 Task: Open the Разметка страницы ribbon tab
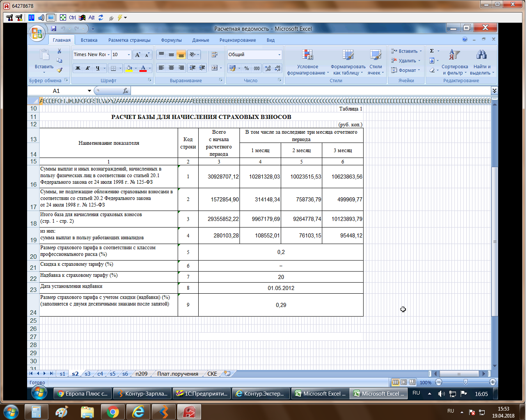(x=129, y=40)
